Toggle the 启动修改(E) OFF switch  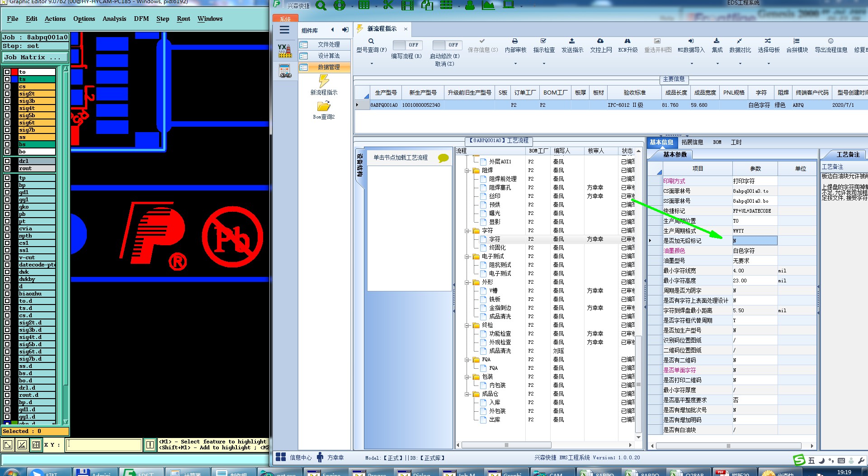click(447, 45)
